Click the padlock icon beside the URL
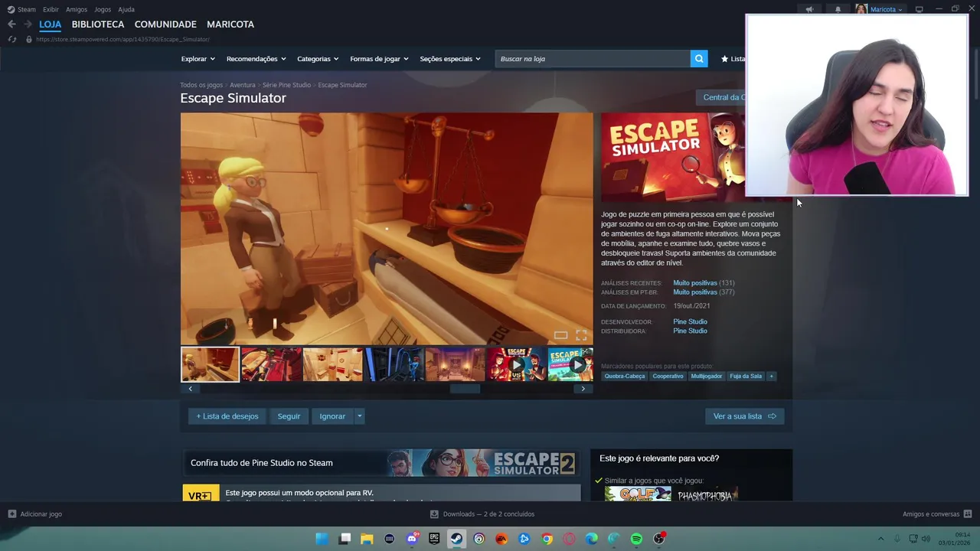 pos(29,39)
